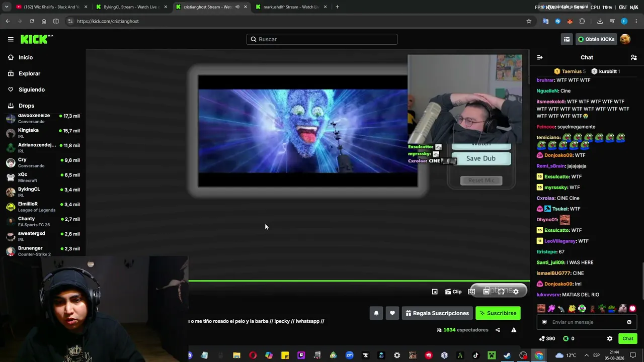Image resolution: width=644 pixels, height=362 pixels.
Task: Go to Kick home via logo
Action: pos(37,39)
